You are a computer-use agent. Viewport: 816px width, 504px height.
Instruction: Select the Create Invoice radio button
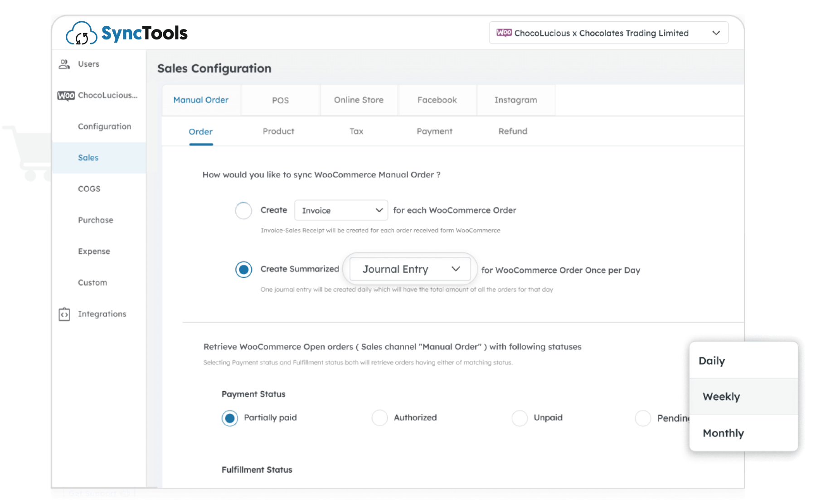[243, 211]
